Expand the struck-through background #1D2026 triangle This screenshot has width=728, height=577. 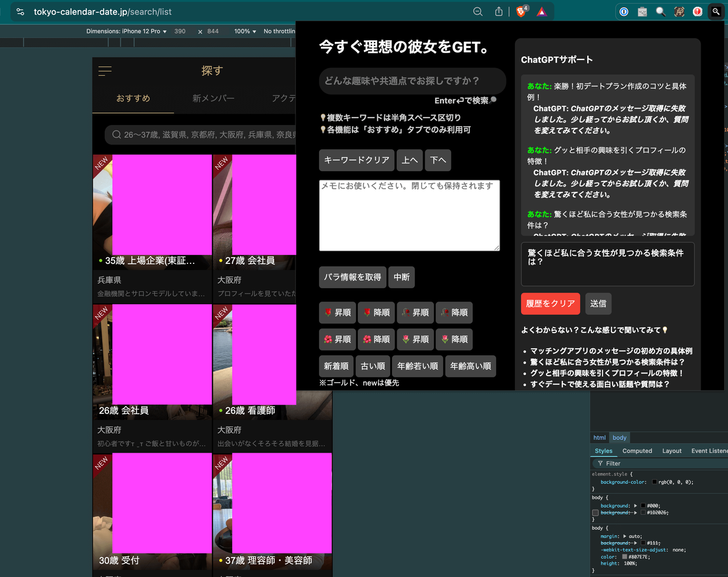(636, 513)
